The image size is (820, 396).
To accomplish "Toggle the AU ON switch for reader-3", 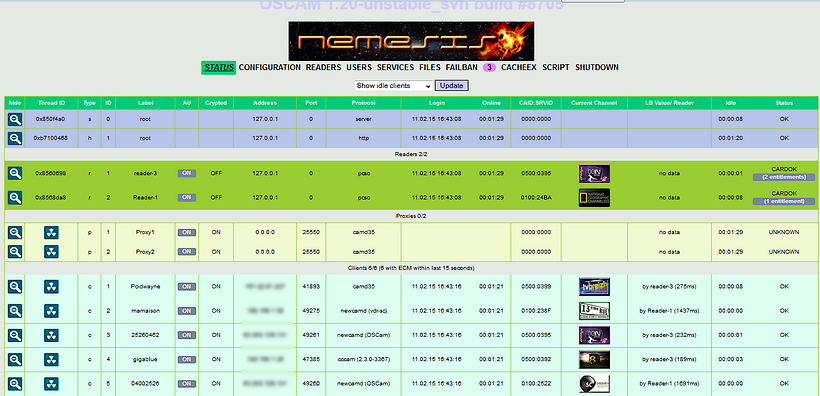I will [x=187, y=173].
